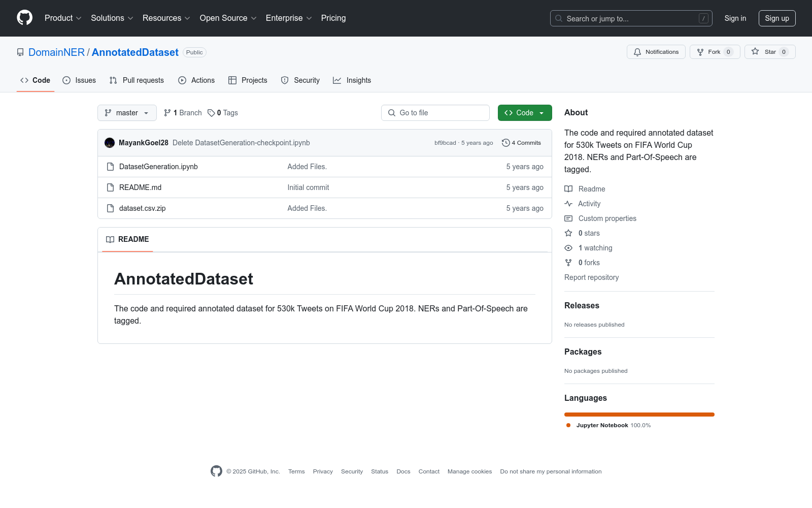Open the Projects tab
The image size is (812, 508).
(x=248, y=80)
